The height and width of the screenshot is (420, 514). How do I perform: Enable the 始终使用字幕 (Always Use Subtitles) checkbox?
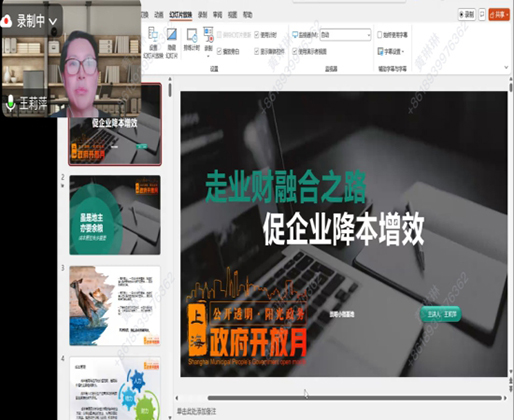coord(380,35)
